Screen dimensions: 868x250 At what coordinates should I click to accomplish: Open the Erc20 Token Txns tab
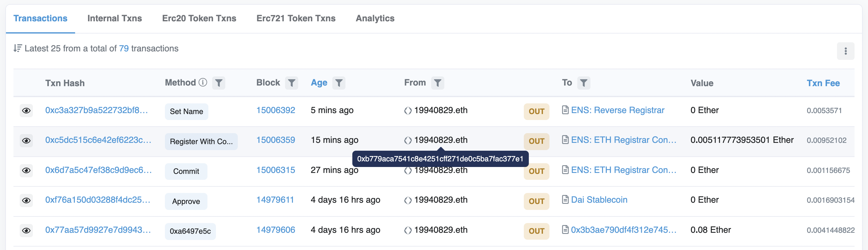coord(199,18)
